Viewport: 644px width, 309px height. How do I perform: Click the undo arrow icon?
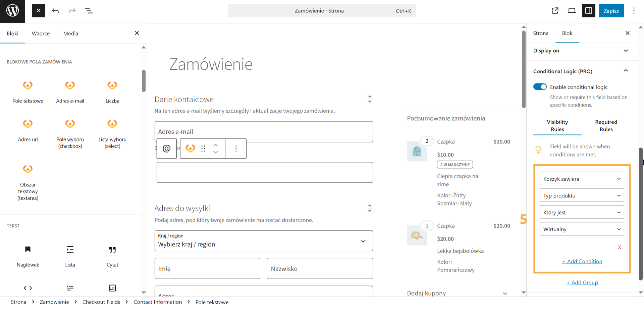55,10
